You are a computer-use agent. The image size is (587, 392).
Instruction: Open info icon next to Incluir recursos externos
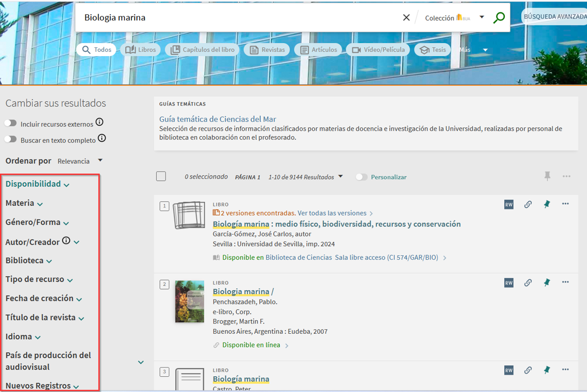click(99, 122)
